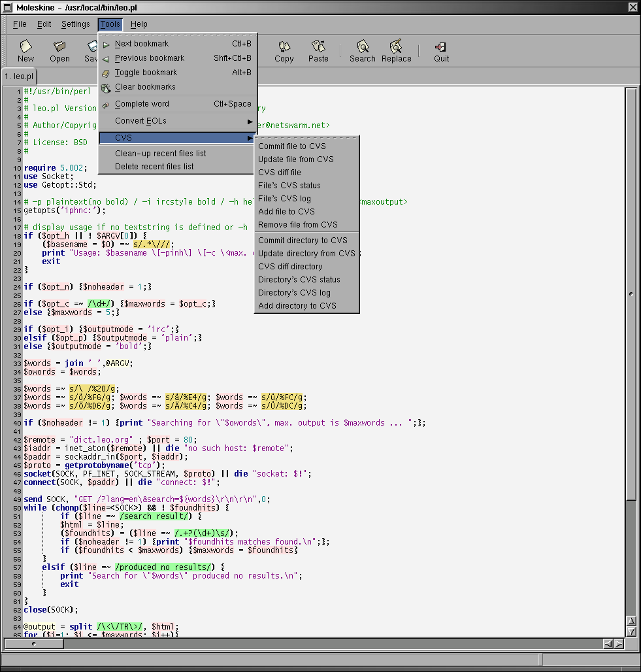Viewport: 641px width, 672px height.
Task: Select Commit file to CVS
Action: [x=291, y=146]
